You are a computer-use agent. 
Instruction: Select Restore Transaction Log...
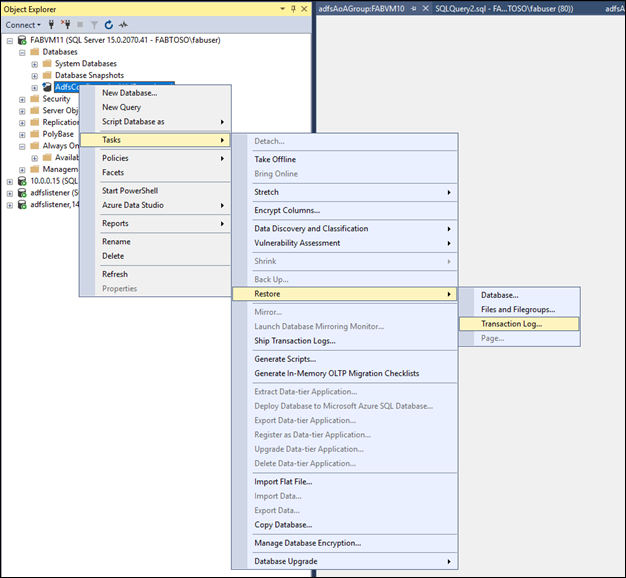(519, 324)
